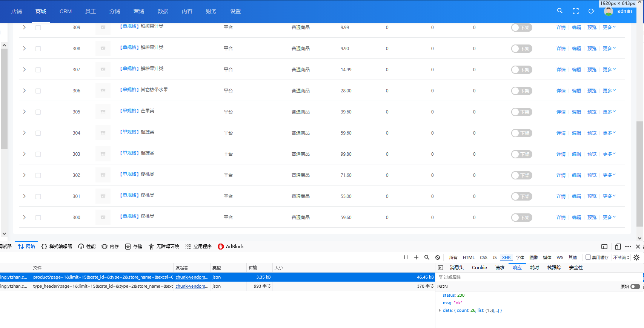Expand the row for product 308
This screenshot has height=328, width=644.
click(25, 49)
